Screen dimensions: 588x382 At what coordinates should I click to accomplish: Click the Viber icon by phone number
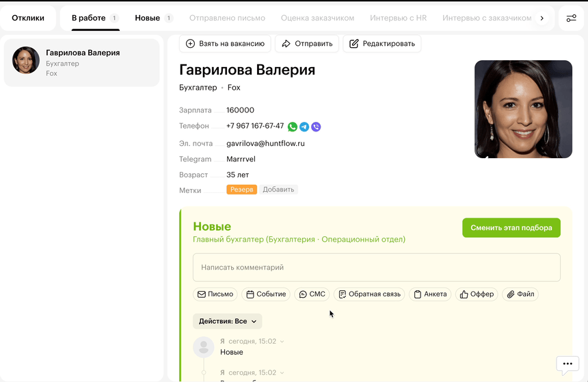[x=316, y=127]
